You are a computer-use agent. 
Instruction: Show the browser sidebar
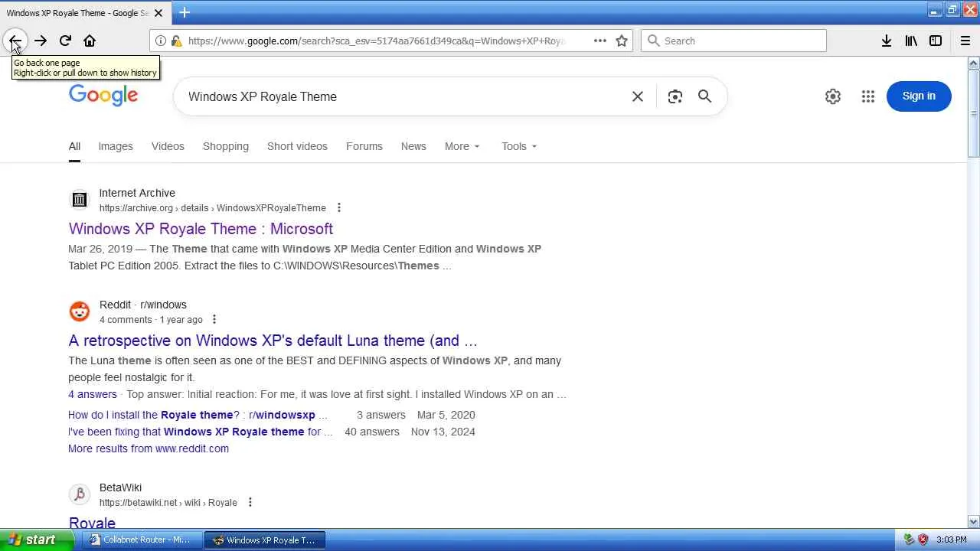coord(936,41)
